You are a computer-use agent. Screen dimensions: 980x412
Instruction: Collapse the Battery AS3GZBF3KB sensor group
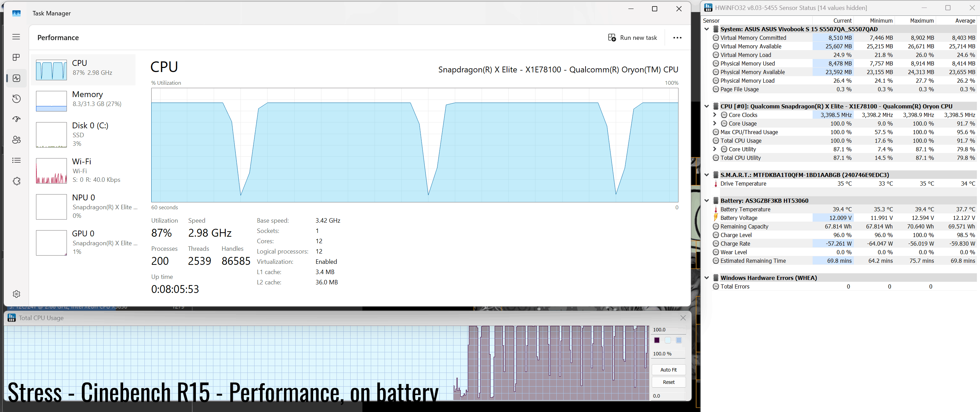tap(707, 201)
